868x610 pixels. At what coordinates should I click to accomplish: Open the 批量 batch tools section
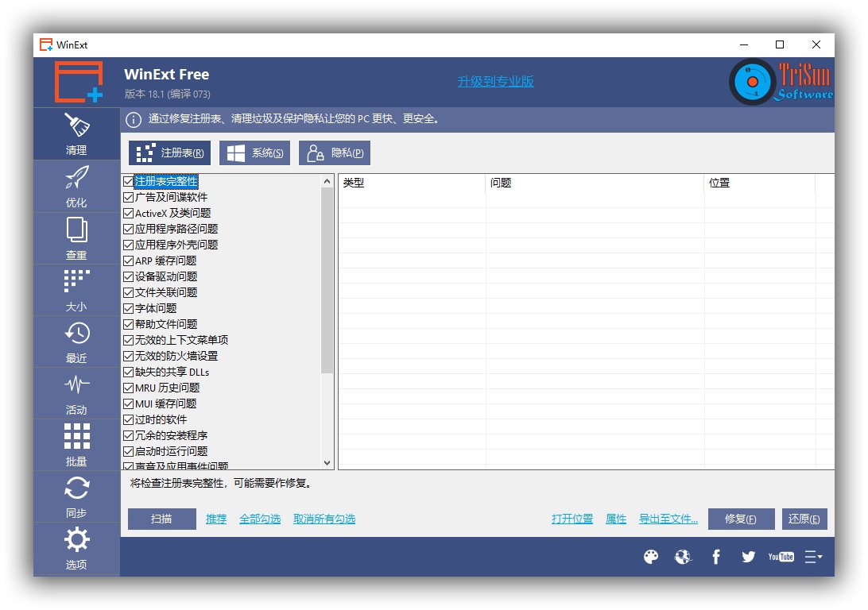(76, 446)
